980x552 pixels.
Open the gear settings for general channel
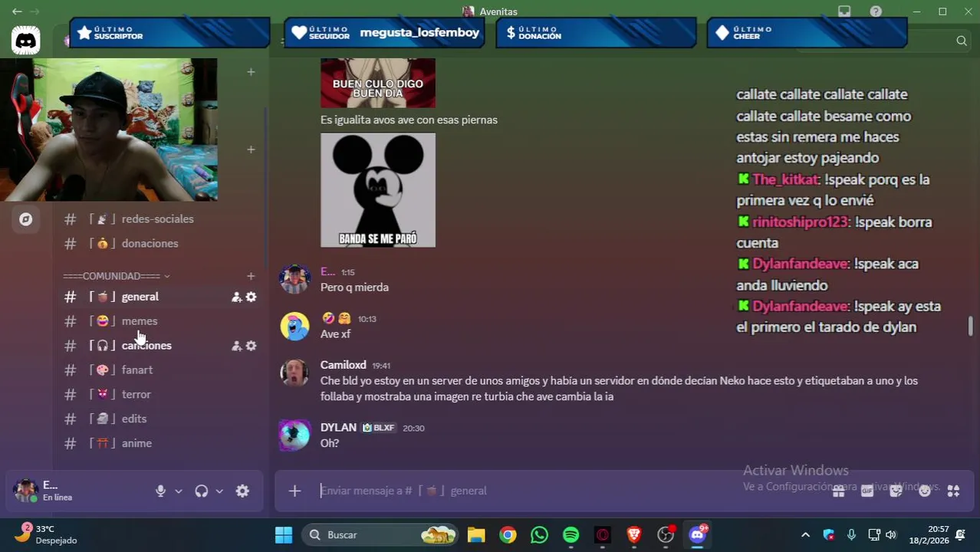click(x=251, y=297)
